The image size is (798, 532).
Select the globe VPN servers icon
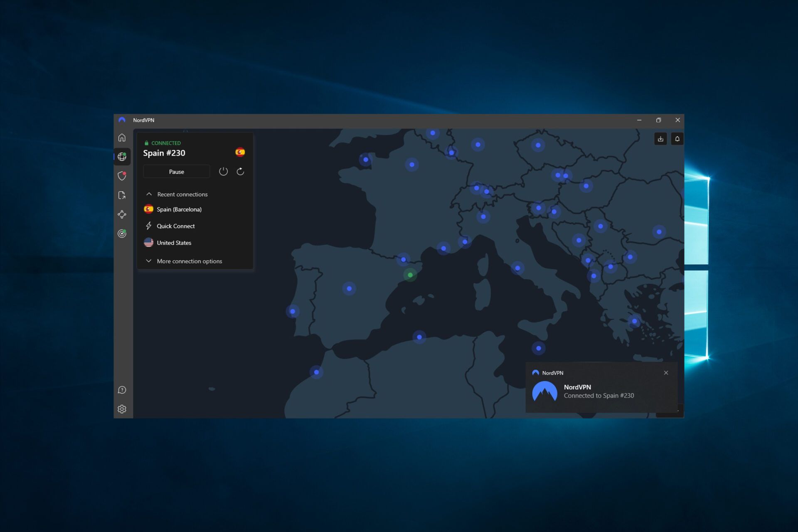tap(122, 157)
